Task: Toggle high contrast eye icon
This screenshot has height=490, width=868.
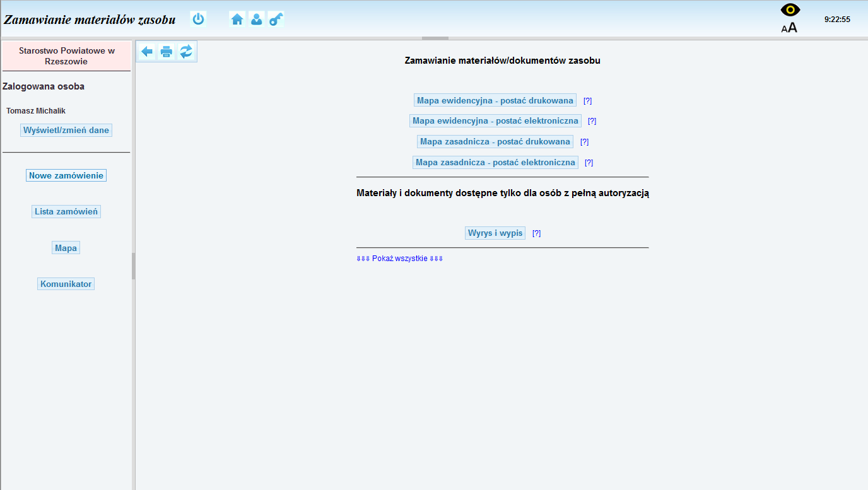Action: click(790, 10)
